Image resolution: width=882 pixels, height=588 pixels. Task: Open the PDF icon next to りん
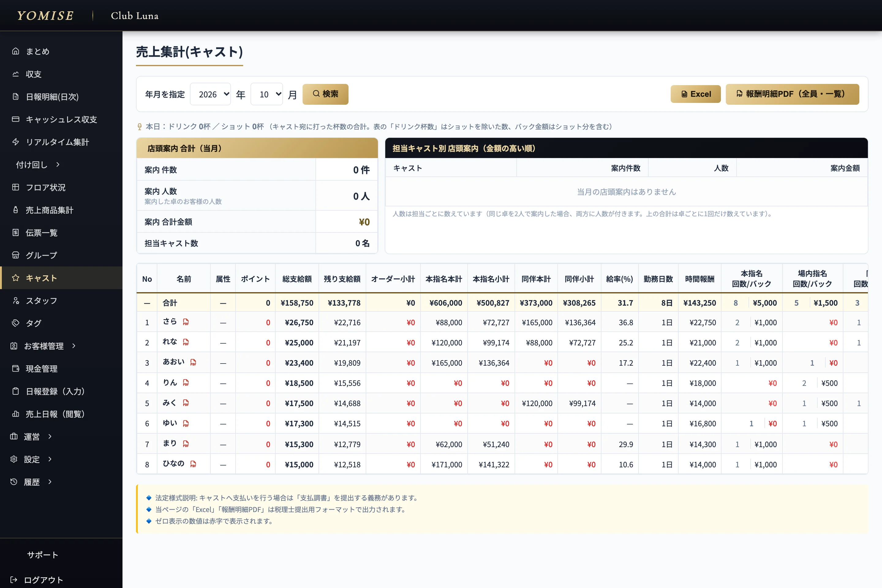click(186, 383)
